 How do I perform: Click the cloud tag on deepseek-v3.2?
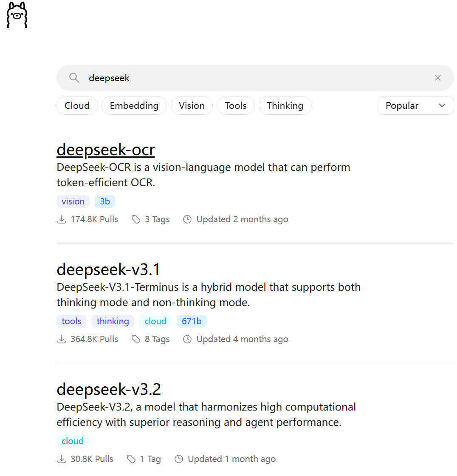(73, 441)
